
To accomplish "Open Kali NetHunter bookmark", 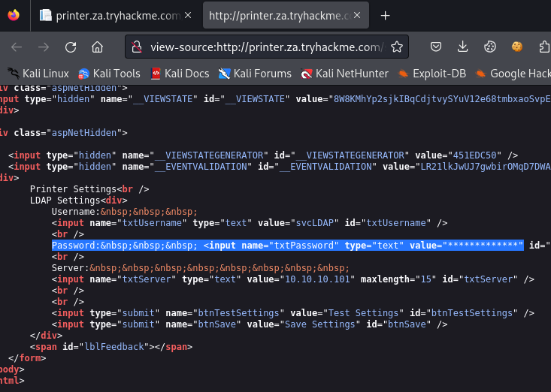I will pyautogui.click(x=345, y=74).
